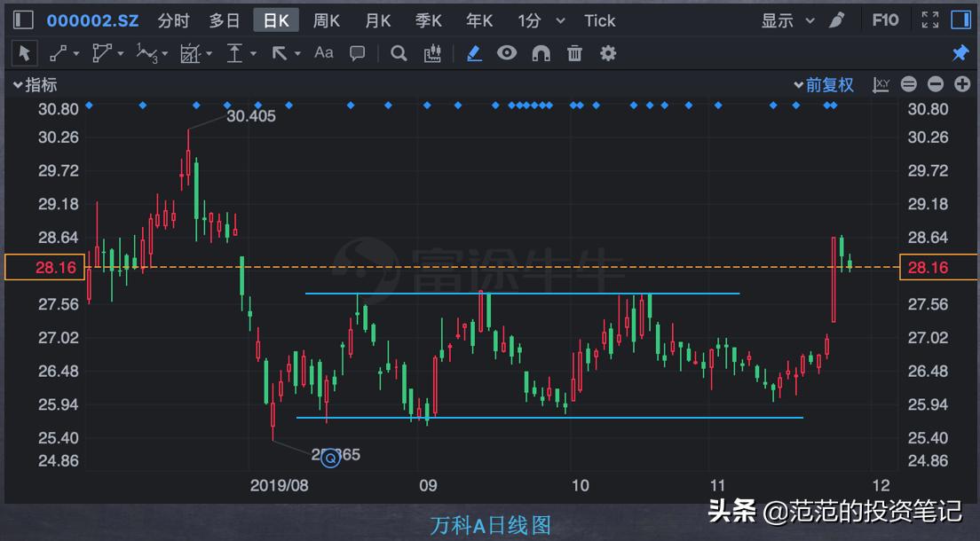Click the volume profile chart icon
Image resolution: width=980 pixels, height=541 pixels.
coord(432,53)
